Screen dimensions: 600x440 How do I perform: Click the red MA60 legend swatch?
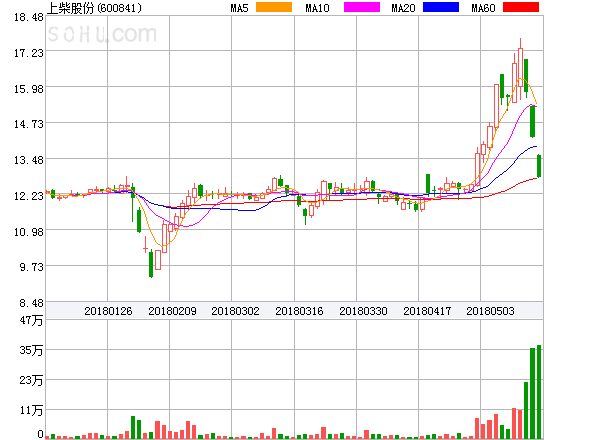click(521, 7)
